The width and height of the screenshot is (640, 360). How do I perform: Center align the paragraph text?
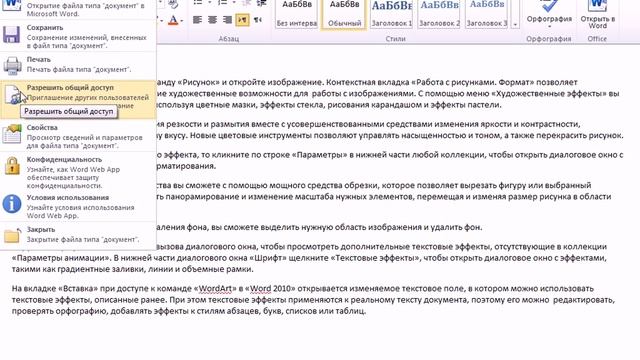click(212, 20)
